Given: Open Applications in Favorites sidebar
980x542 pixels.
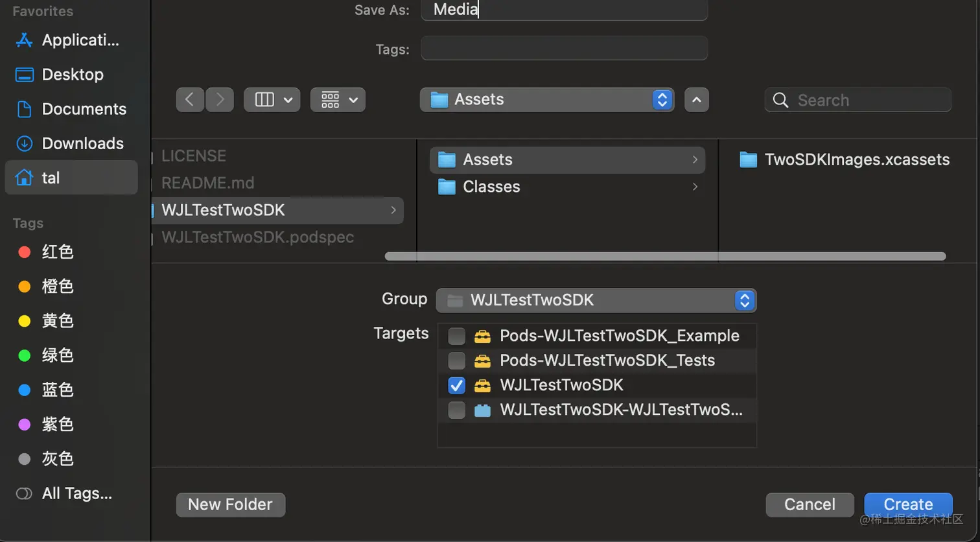Looking at the screenshot, I should [71, 40].
